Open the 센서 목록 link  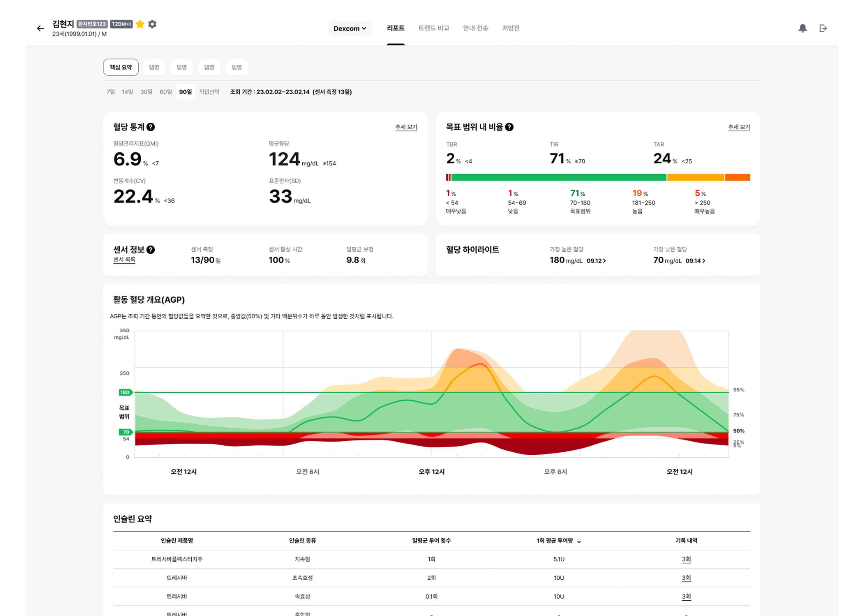pos(124,260)
